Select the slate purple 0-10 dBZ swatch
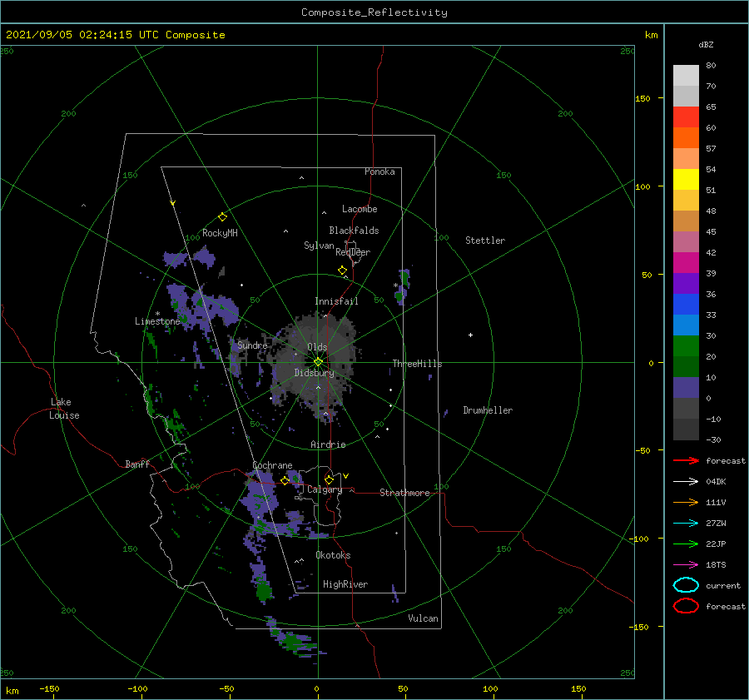The height and width of the screenshot is (700, 749). pos(686,388)
